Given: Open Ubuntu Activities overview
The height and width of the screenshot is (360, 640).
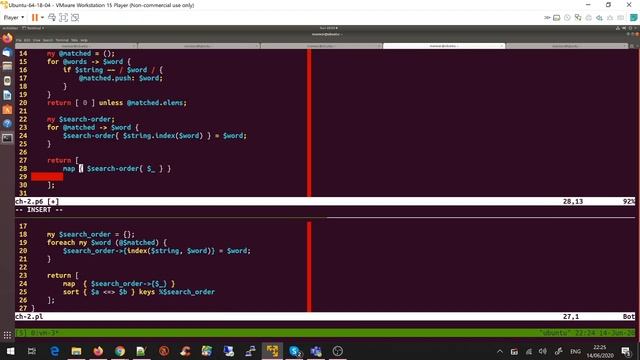Looking at the screenshot, I should click(10, 28).
